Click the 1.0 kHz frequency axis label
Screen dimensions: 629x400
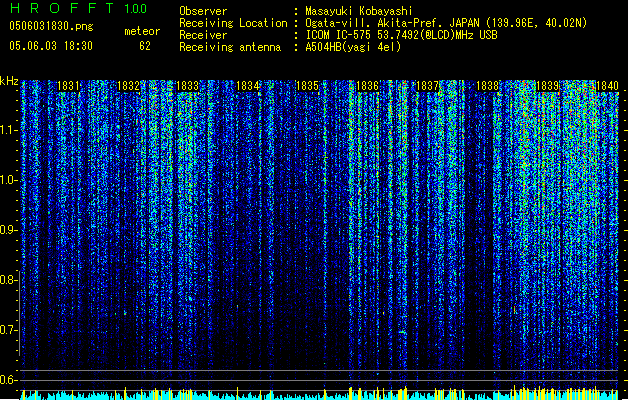[x=9, y=180]
